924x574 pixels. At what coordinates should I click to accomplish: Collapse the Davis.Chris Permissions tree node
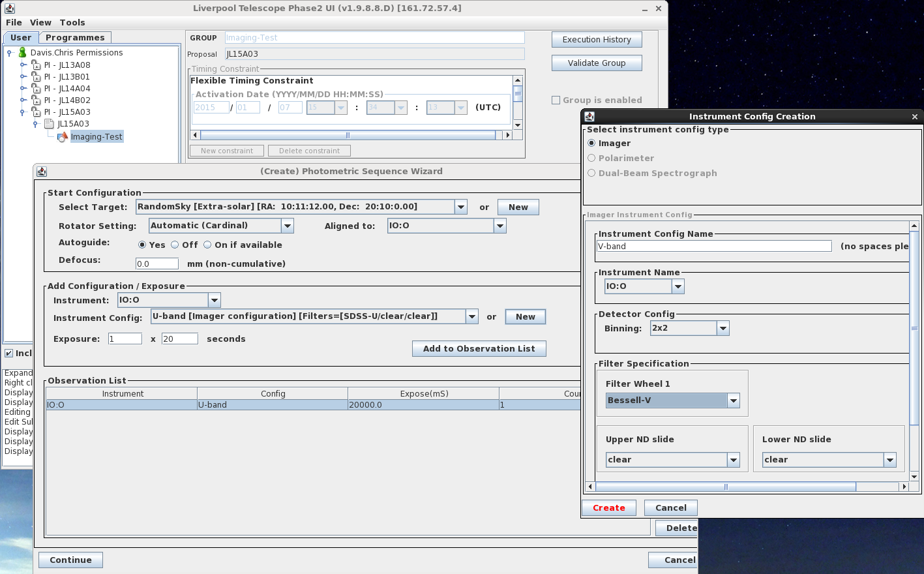coord(10,53)
